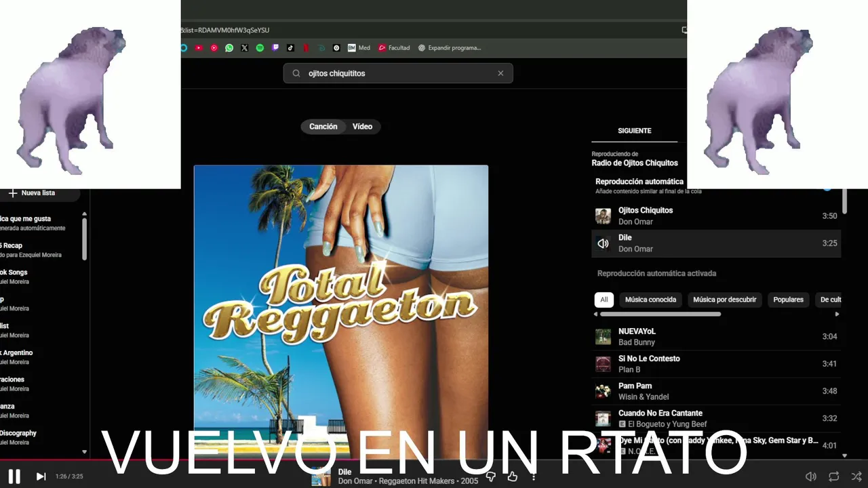Viewport: 868px width, 488px height.
Task: Click the speaker icon on the Dile row
Action: (x=603, y=243)
